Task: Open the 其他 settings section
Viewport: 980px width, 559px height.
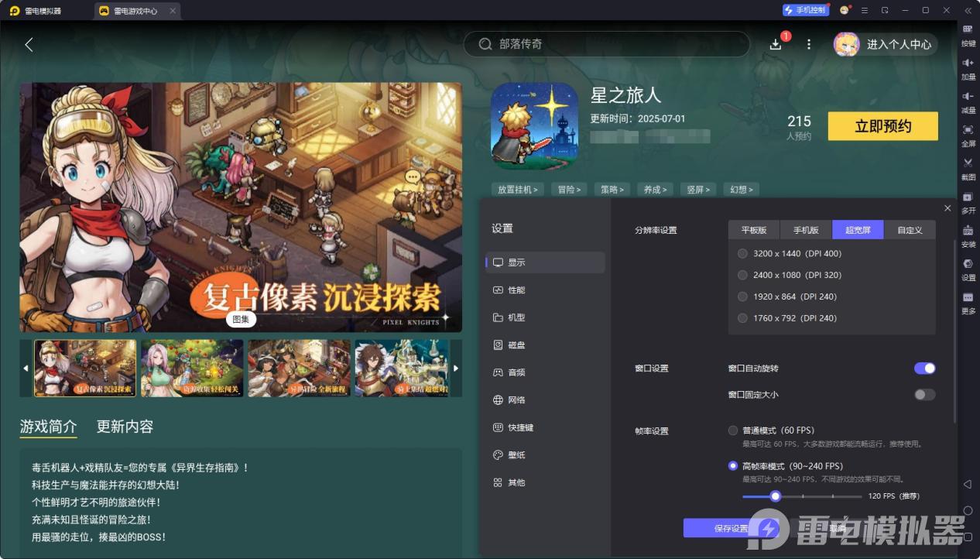Action: tap(545, 482)
